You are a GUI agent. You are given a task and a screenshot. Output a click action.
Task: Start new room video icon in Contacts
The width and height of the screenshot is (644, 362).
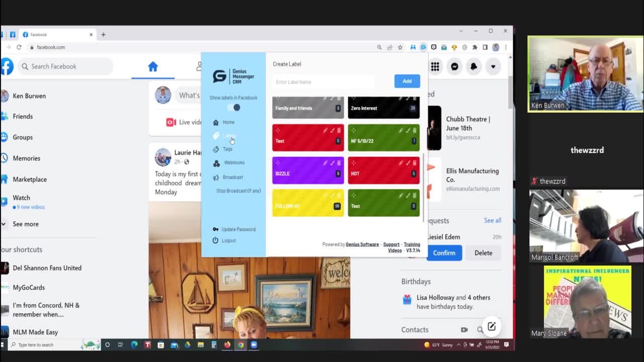464,330
